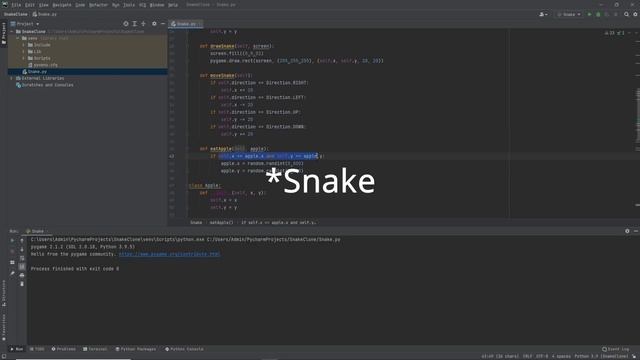
Task: Open IDE settings gear in top-right toolbar
Action: (636, 14)
